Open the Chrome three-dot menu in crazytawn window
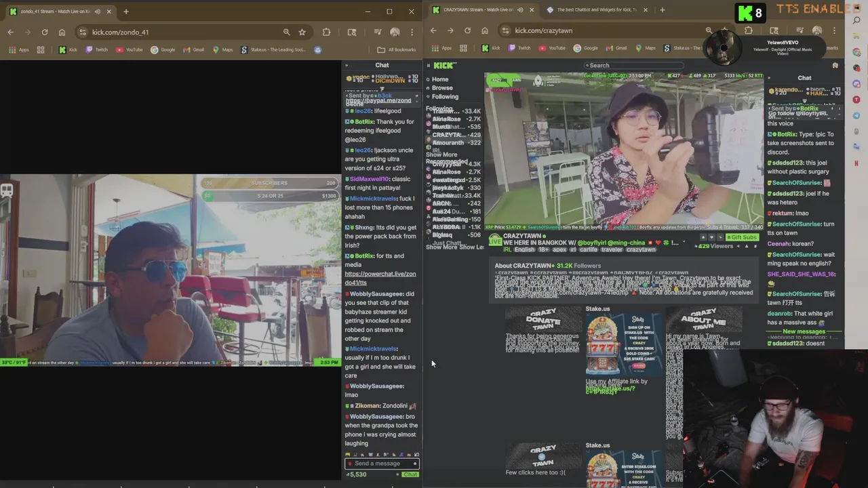Image resolution: width=868 pixels, height=488 pixels. coord(833,30)
